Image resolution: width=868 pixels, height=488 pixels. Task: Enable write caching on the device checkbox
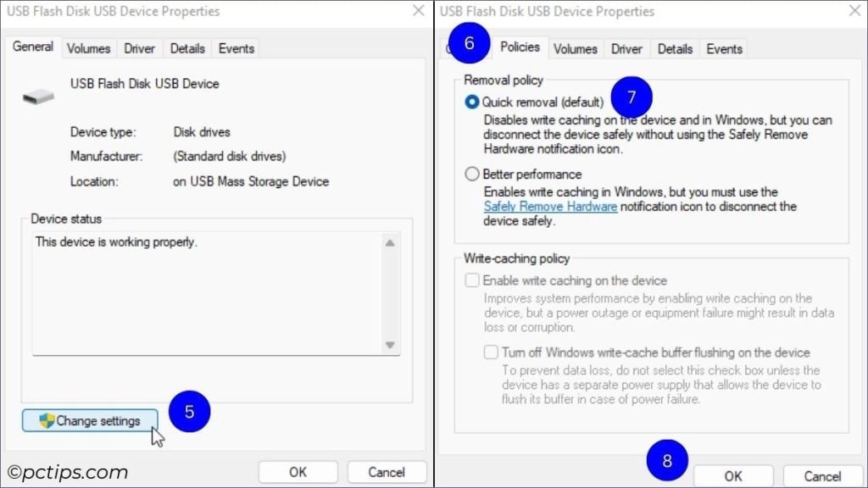pyautogui.click(x=471, y=280)
